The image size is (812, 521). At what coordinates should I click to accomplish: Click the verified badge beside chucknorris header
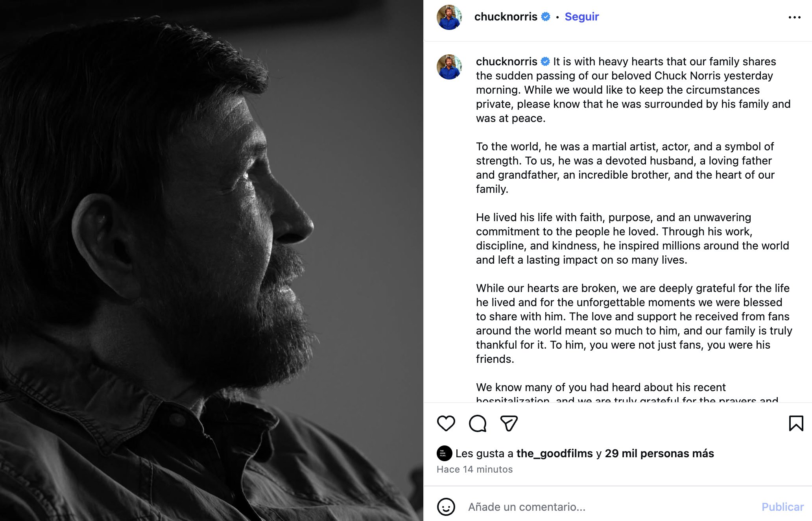(x=545, y=17)
